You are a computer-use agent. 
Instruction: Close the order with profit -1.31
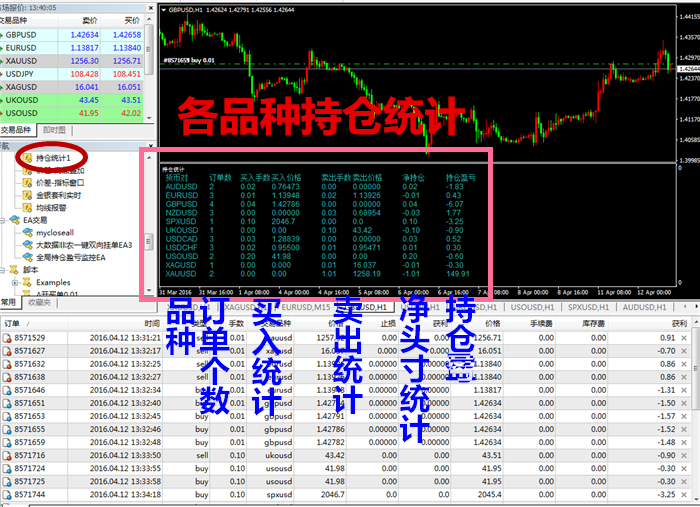coord(684,391)
